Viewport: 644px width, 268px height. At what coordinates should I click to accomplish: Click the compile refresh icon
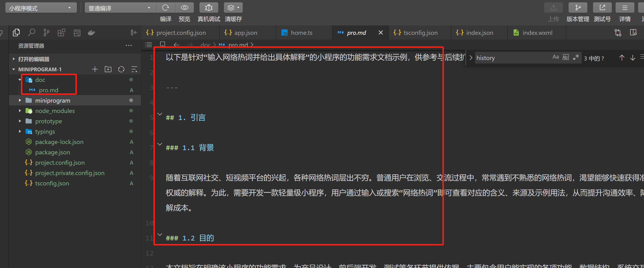(x=165, y=8)
